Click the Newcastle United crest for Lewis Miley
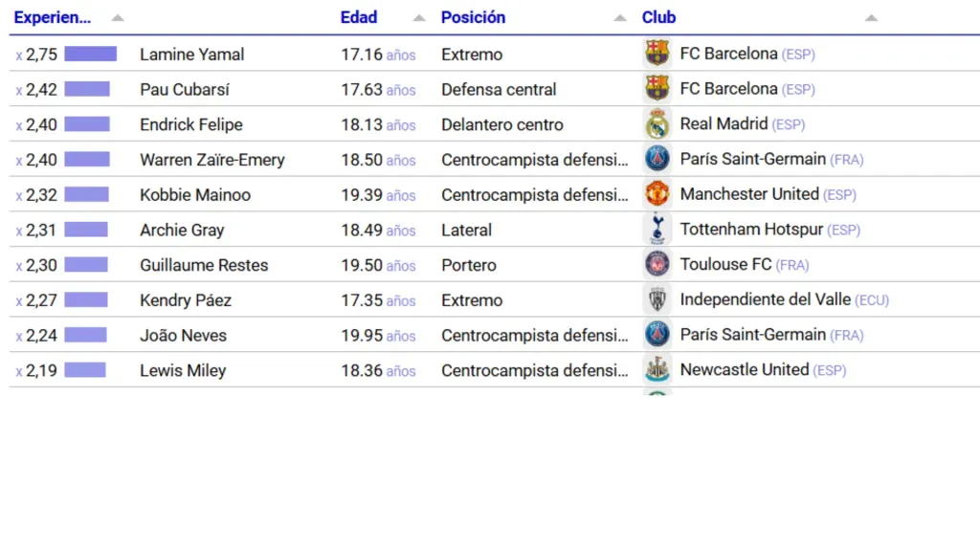980x551 pixels. tap(657, 370)
